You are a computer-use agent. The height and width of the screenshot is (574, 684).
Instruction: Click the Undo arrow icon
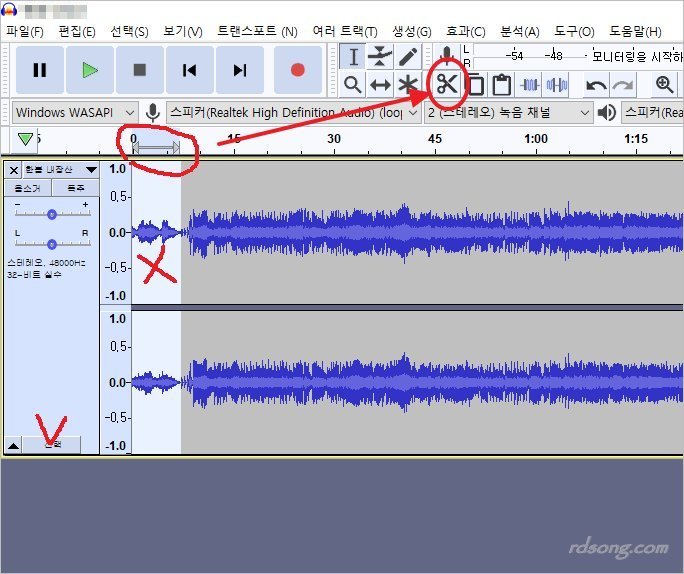click(596, 84)
